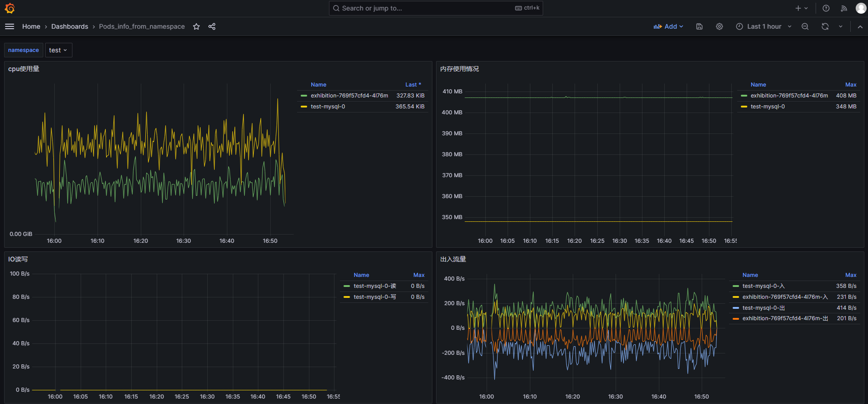Screen dimensions: 868x404
Task: Open the 内存使用情况 panel title menu
Action: 459,69
